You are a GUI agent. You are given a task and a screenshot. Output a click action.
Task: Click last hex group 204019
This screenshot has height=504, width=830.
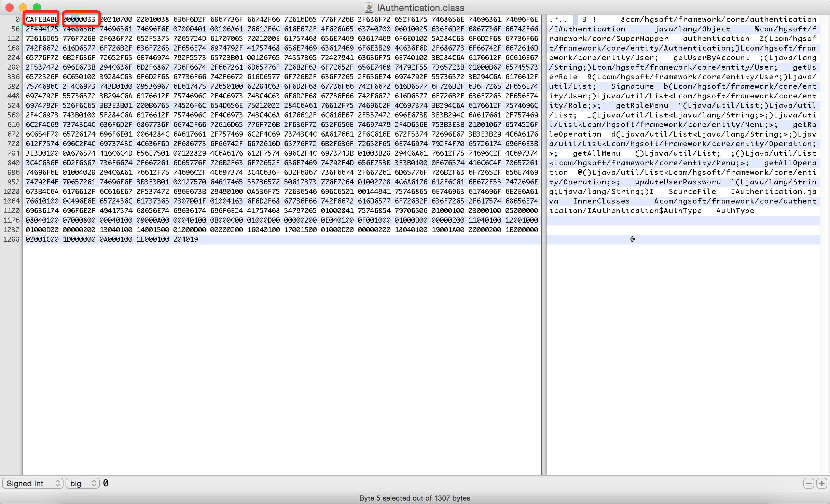[x=185, y=239]
